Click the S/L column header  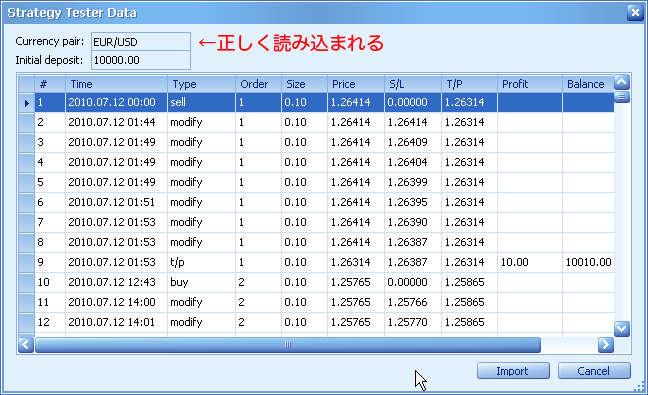(x=413, y=84)
